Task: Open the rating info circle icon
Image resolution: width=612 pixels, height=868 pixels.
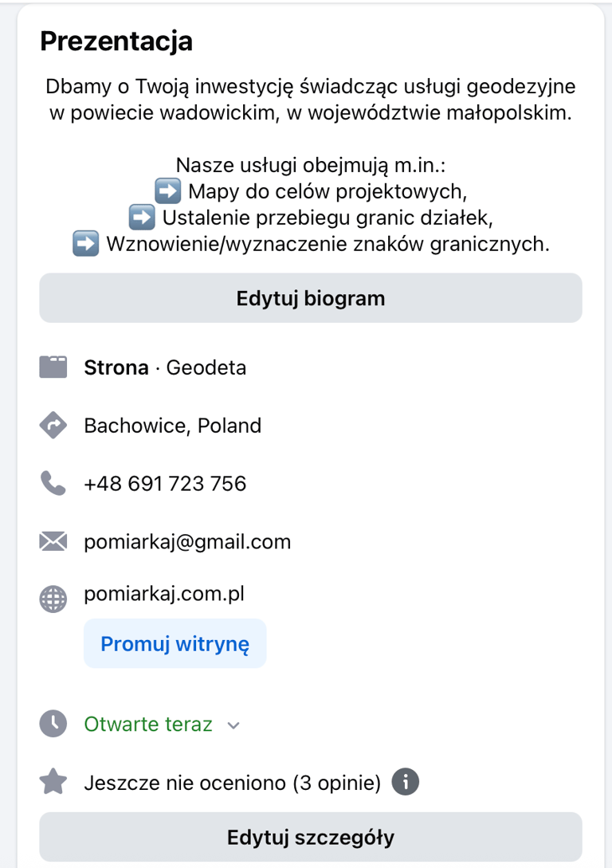Action: coord(405,782)
